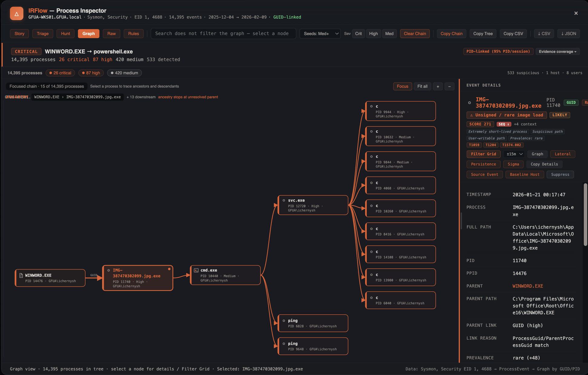This screenshot has width=588, height=375.
Task: Select the c PID 9944 node
Action: [400, 111]
